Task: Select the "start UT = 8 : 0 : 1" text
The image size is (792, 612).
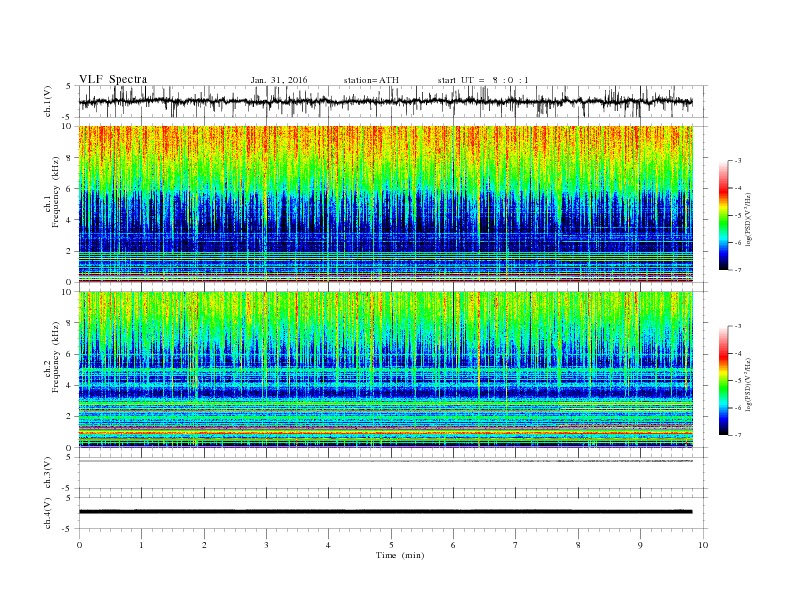Action: pos(483,80)
